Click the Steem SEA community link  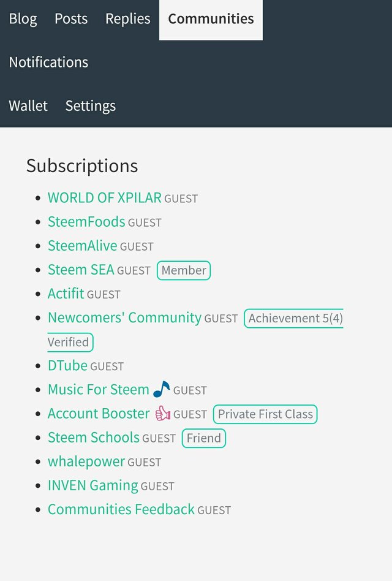point(81,270)
